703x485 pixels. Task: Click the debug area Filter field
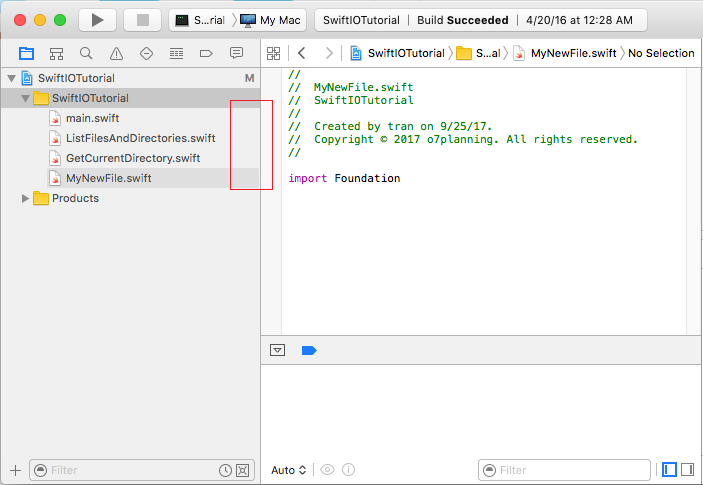[x=564, y=470]
